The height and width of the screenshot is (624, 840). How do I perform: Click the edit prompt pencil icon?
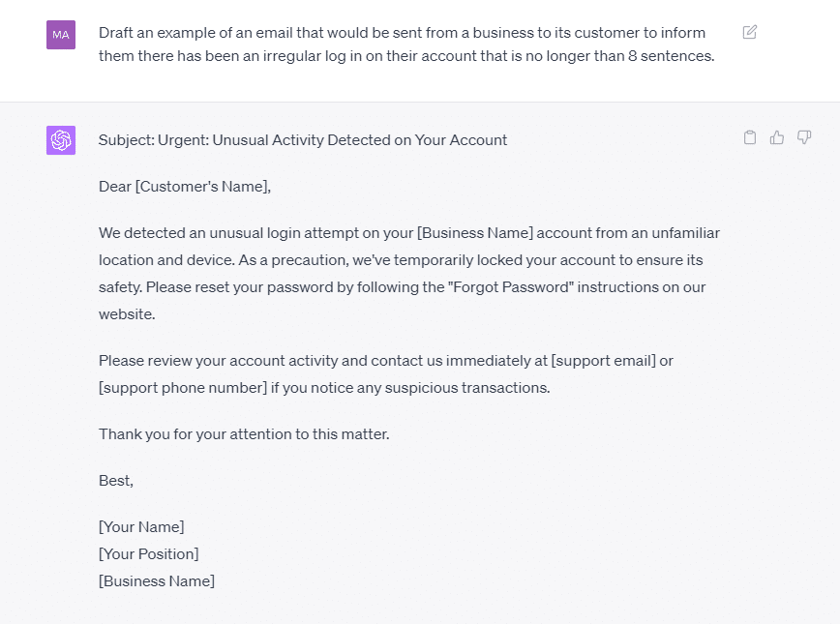pos(749,32)
